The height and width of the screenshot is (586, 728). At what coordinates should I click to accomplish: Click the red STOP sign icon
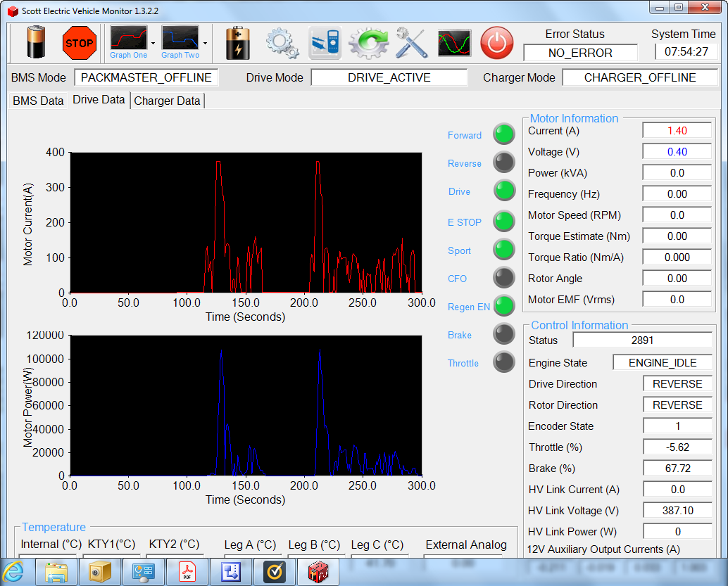(79, 43)
